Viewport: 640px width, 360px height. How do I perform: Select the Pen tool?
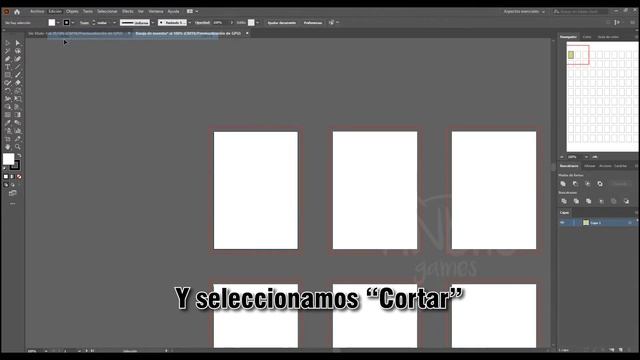(8, 59)
